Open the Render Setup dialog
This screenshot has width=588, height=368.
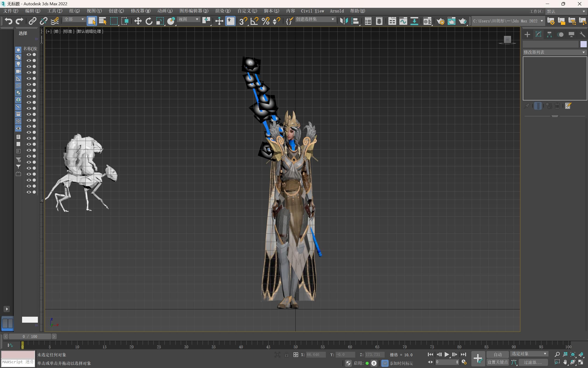[x=441, y=21]
